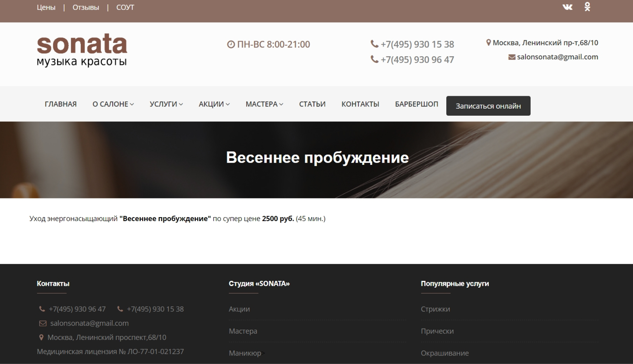Open БАРБЕРШОП in the navigation bar
Image resolution: width=633 pixels, height=364 pixels.
(x=417, y=104)
